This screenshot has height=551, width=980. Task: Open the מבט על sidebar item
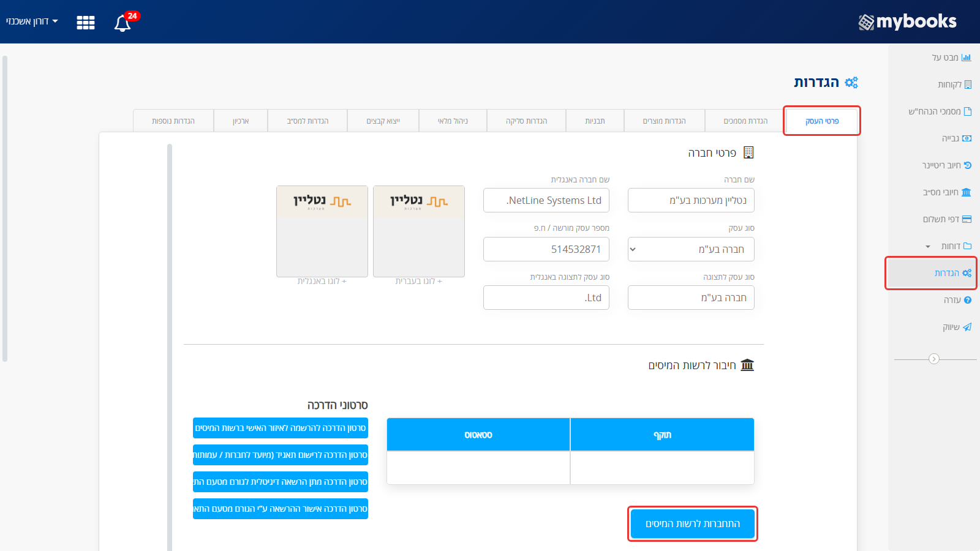pos(951,58)
